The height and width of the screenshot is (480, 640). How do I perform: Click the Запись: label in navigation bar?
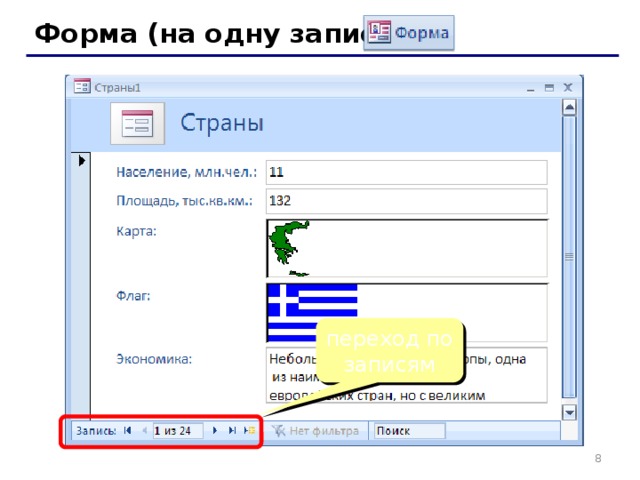coord(96,431)
